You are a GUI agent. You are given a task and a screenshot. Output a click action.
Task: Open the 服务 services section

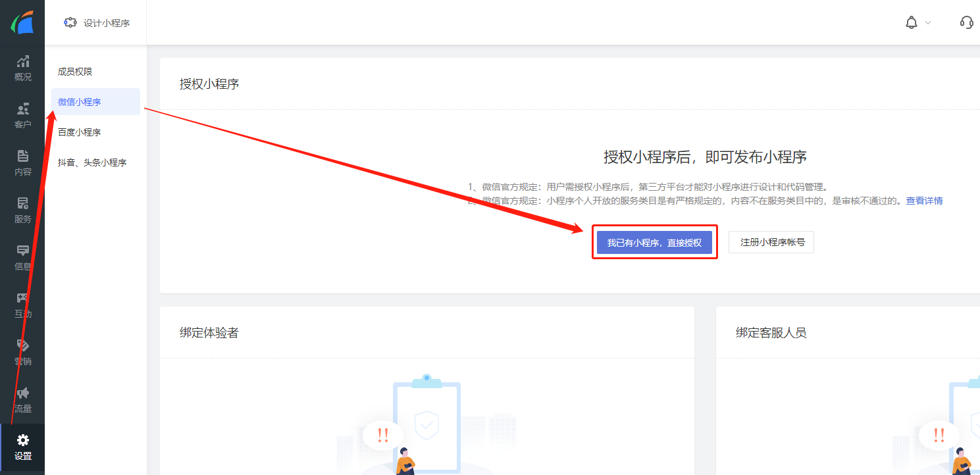click(22, 211)
